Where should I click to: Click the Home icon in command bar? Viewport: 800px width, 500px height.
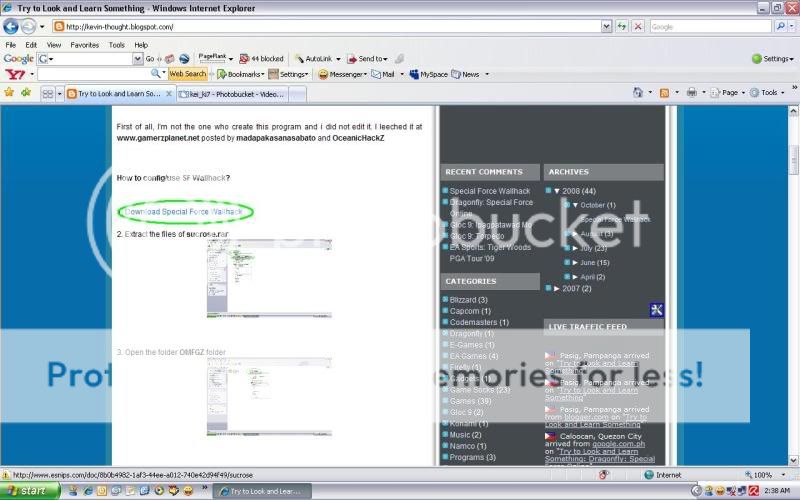(x=637, y=93)
